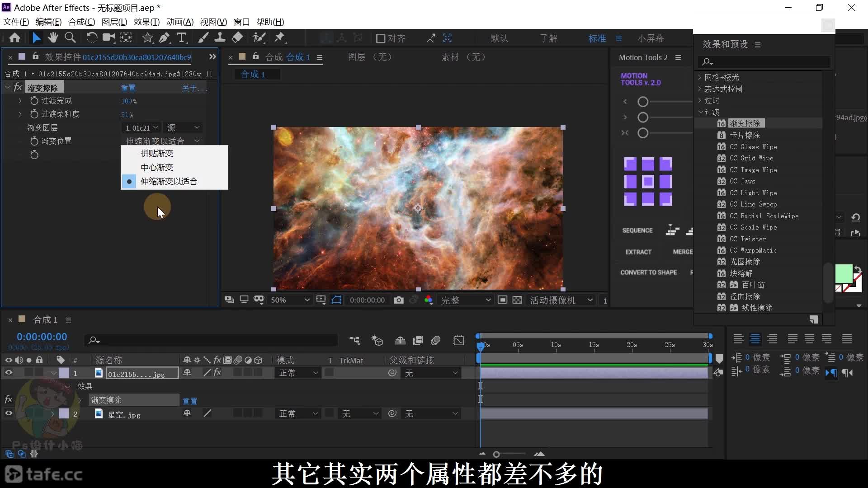Open the 50% magnification dropdown
Viewport: 868px width, 488px height.
[290, 300]
